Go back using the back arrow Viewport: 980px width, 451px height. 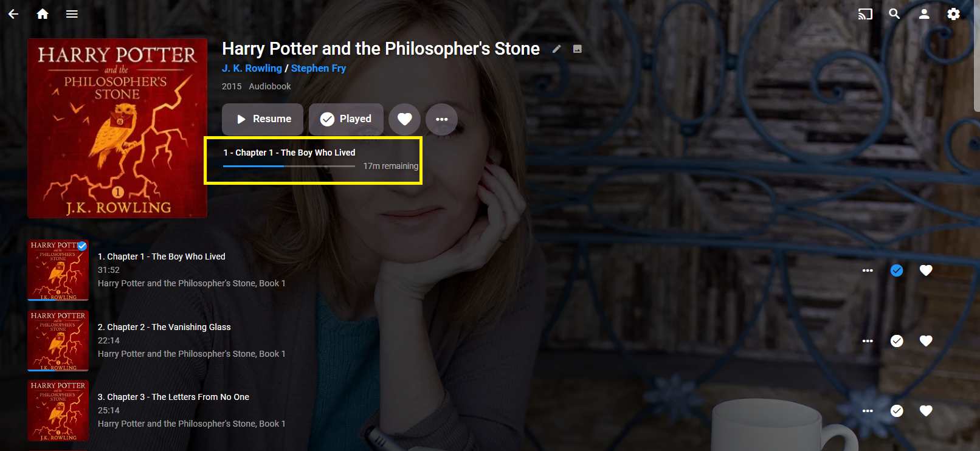[13, 14]
